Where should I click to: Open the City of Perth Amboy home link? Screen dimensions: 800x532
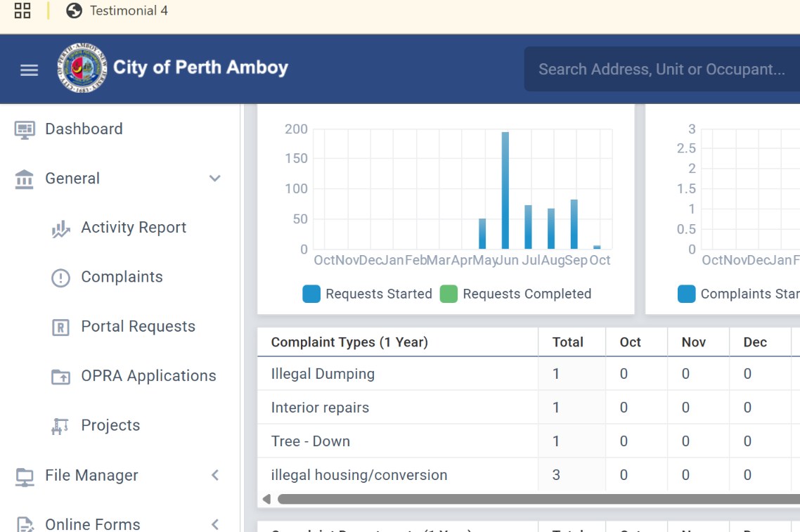click(200, 67)
